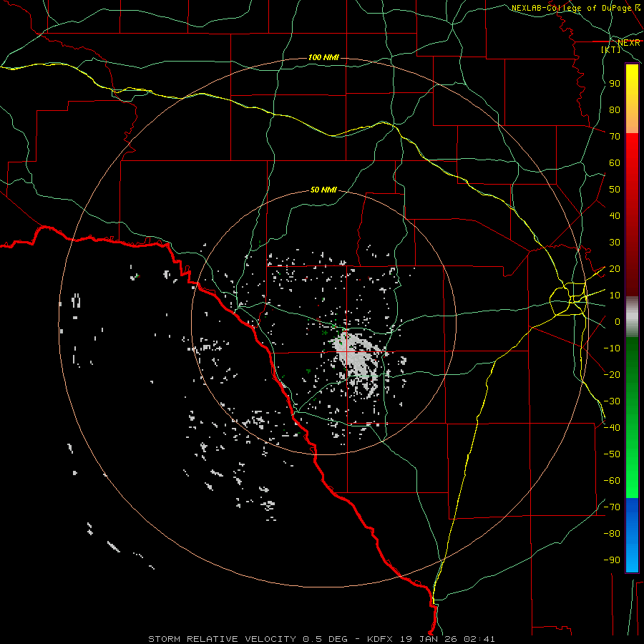Click the 30 value on the velocity scale

pyautogui.click(x=615, y=243)
